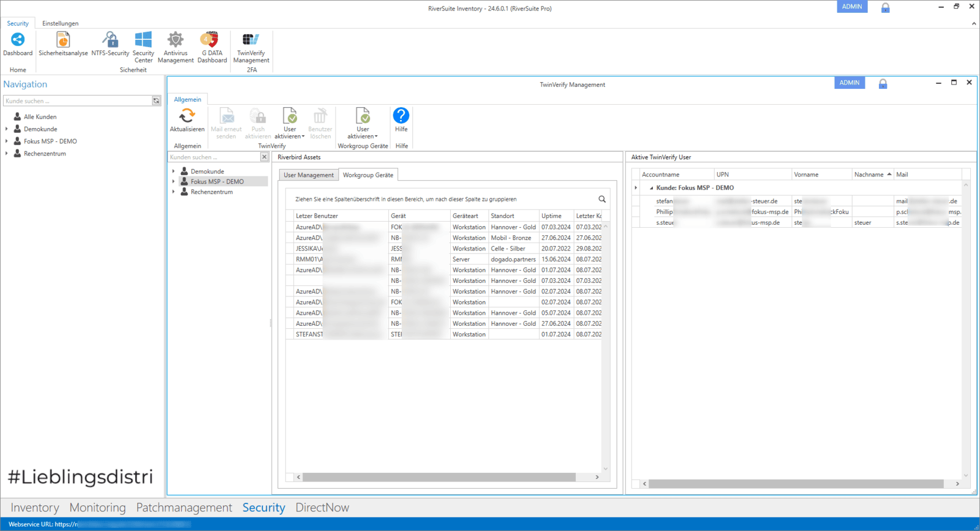Collapse group Kunde: Fokus MSP - DEMO
The height and width of the screenshot is (531, 980).
[651, 188]
